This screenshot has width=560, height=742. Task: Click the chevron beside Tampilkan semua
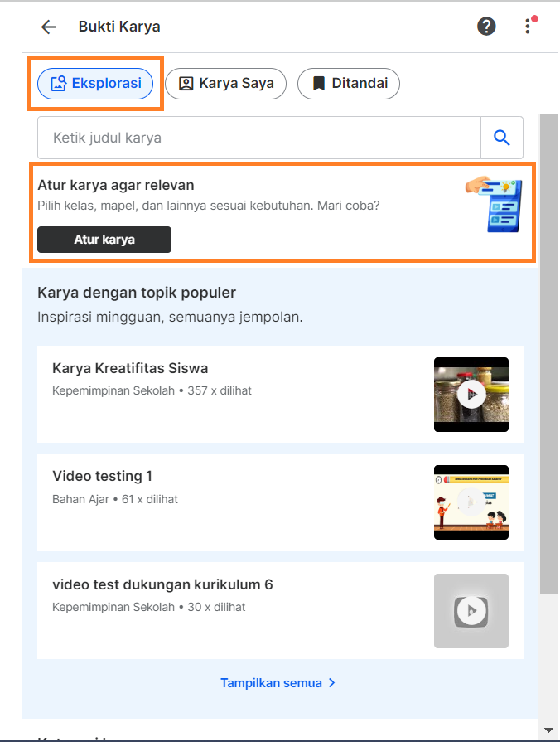coord(331,683)
